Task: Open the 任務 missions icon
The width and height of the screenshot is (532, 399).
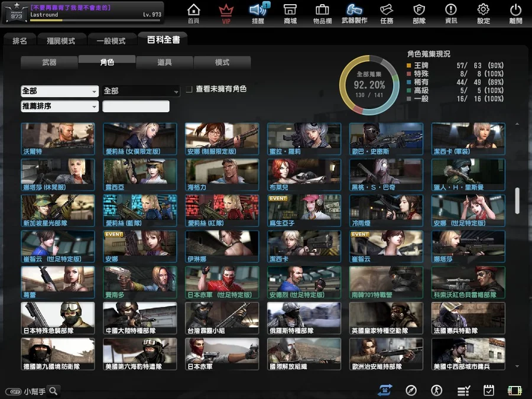Action: [387, 13]
